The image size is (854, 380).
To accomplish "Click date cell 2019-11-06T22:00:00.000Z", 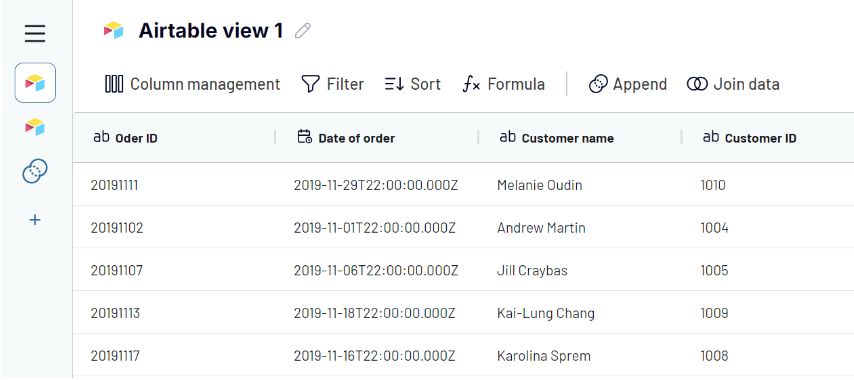I will pos(376,270).
